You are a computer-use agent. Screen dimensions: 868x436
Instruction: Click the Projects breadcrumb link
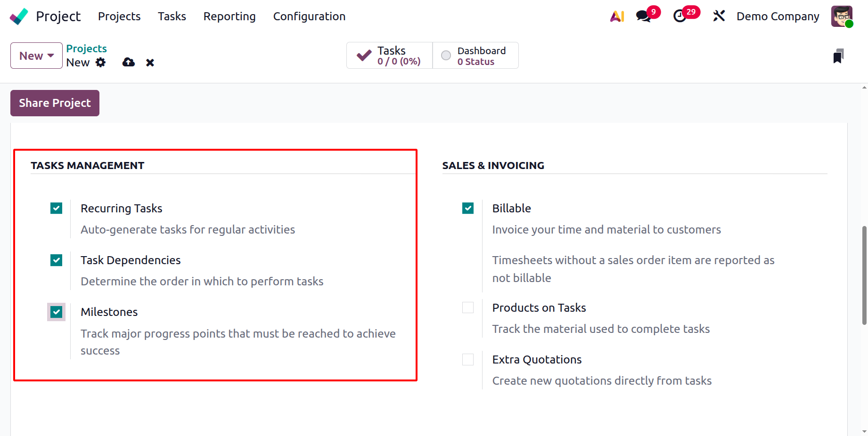tap(86, 48)
